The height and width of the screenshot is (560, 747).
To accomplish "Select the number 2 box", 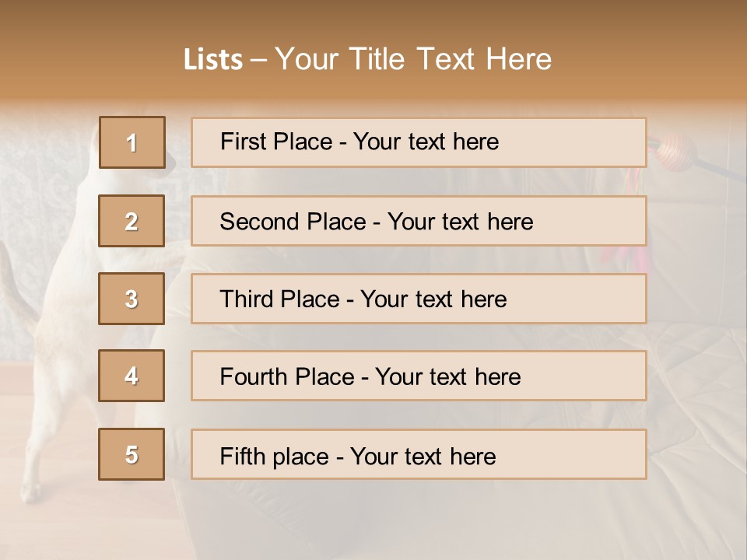I will (132, 221).
